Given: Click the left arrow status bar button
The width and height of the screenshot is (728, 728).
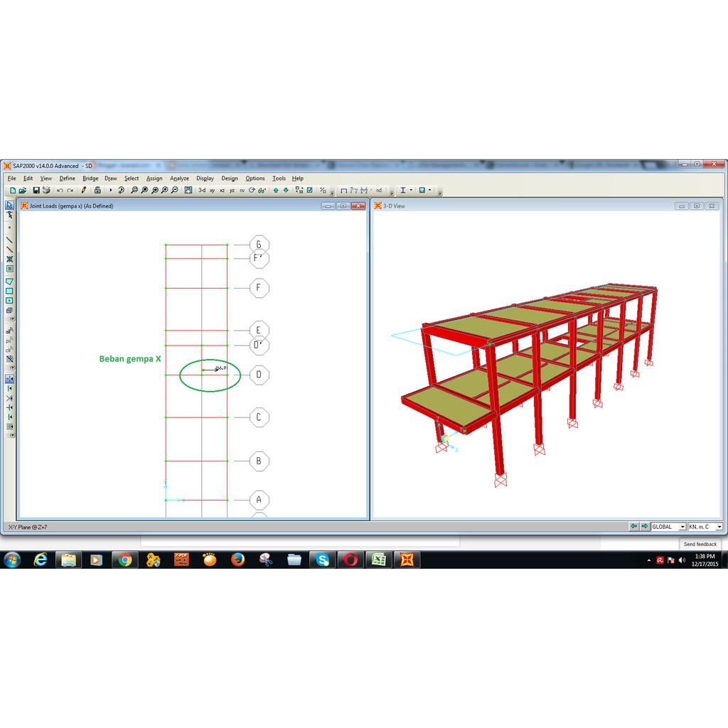Looking at the screenshot, I should click(x=633, y=527).
